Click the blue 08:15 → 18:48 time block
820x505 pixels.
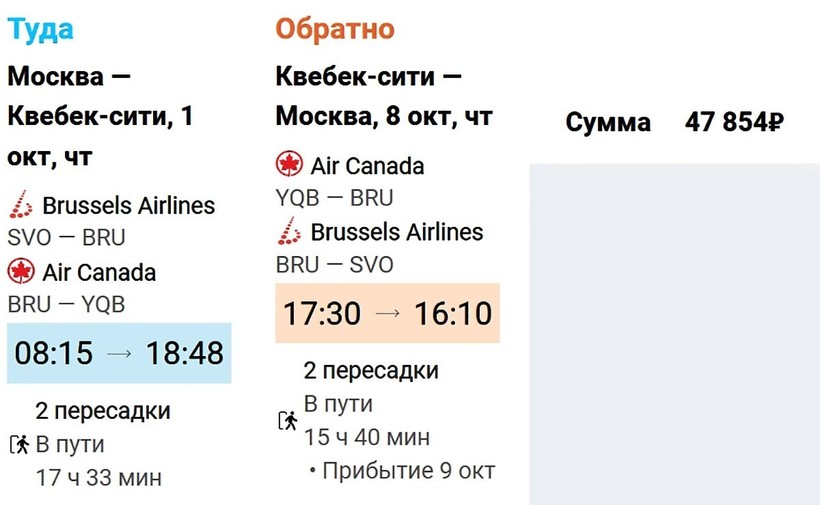(119, 353)
